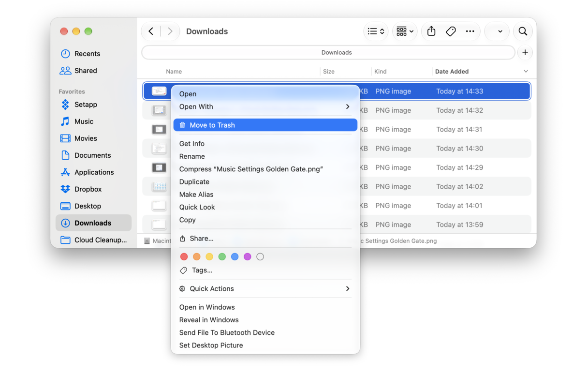Apply the orange tag color
Viewport: 588px width, 390px height.
[x=196, y=257]
